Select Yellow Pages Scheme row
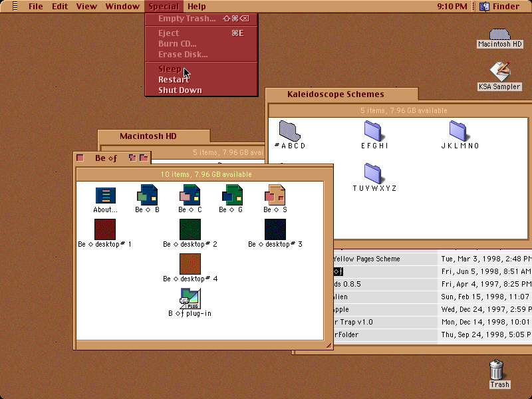The width and height of the screenshot is (532, 399). click(433, 259)
